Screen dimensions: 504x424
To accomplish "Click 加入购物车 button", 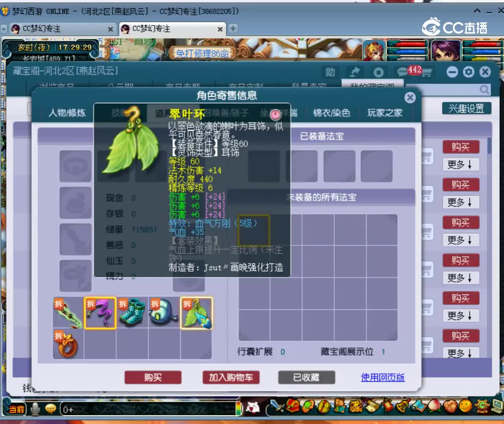I will [231, 378].
